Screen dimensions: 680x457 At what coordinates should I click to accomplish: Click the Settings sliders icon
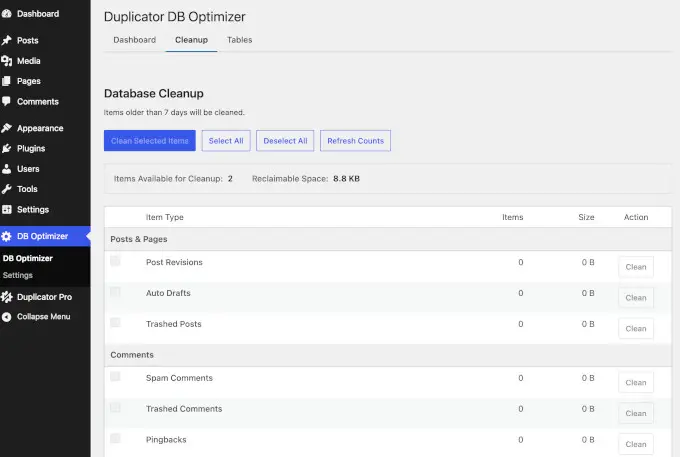point(6,209)
